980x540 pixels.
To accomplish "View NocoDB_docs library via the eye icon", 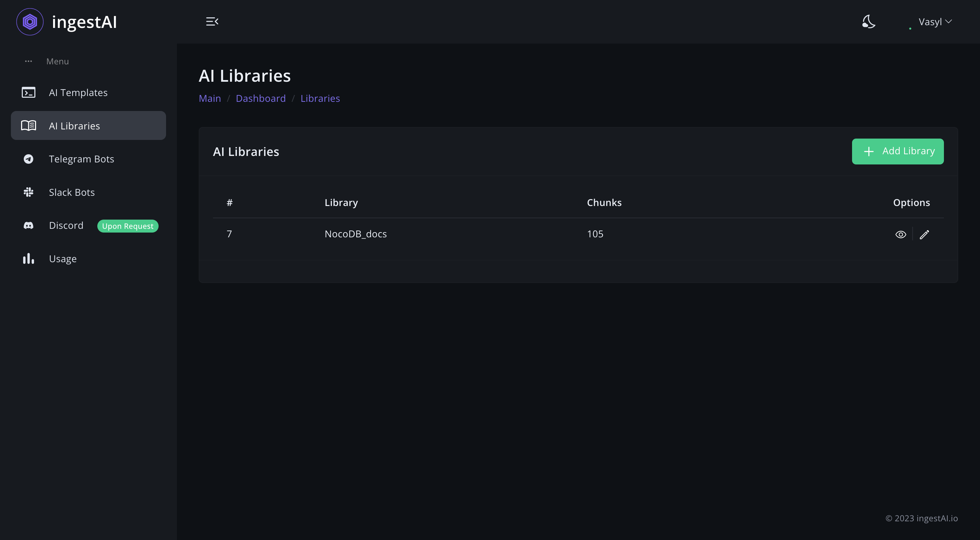I will [x=900, y=234].
